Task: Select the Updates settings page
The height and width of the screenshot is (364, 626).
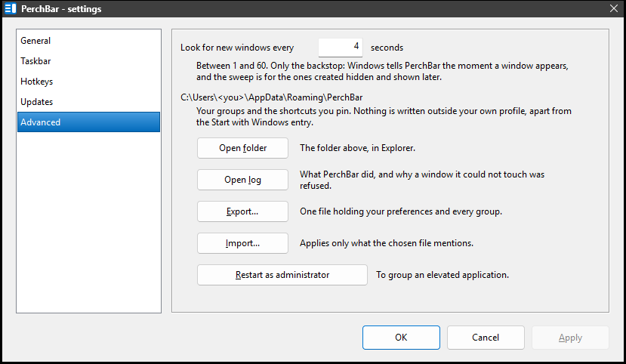Action: pyautogui.click(x=88, y=102)
